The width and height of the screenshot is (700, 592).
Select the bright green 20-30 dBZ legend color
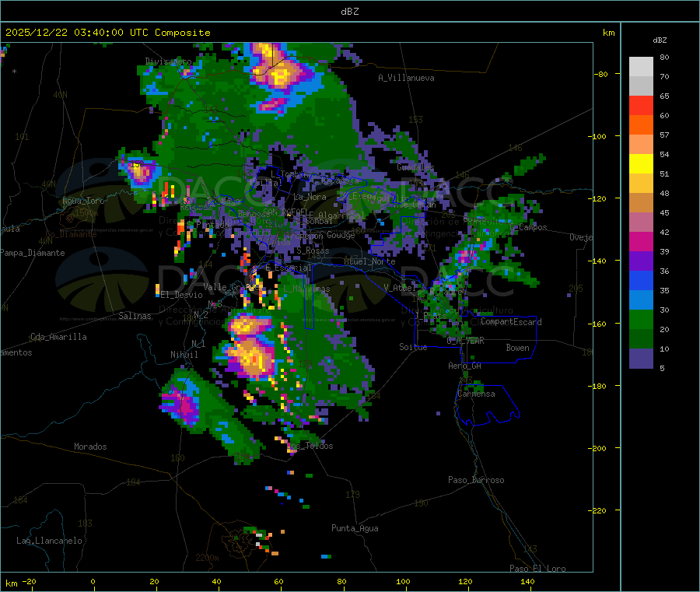[x=641, y=319]
